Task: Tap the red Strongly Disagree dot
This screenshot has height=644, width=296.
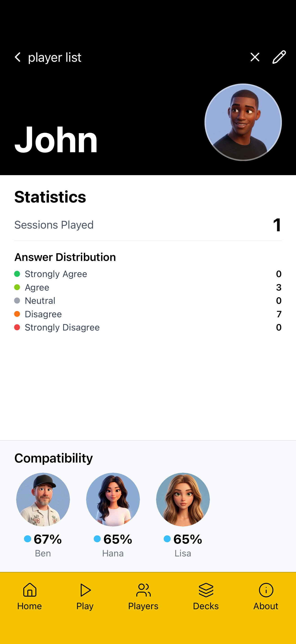Action: coord(17,327)
